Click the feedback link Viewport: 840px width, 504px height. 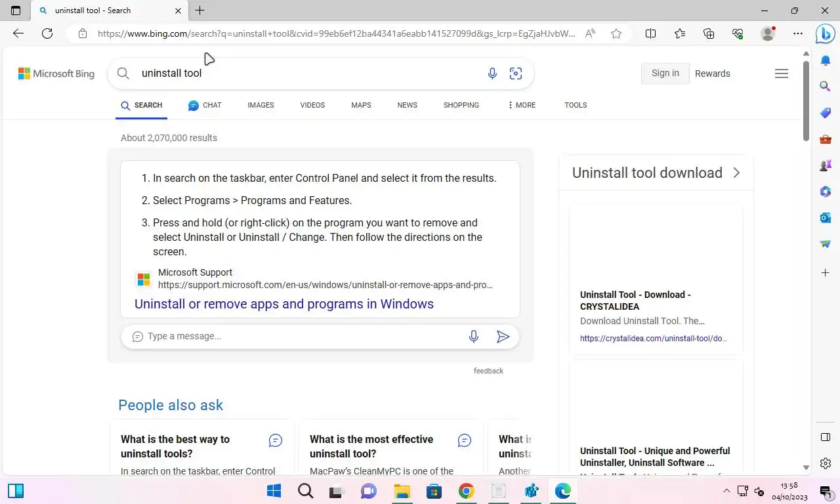click(x=488, y=371)
